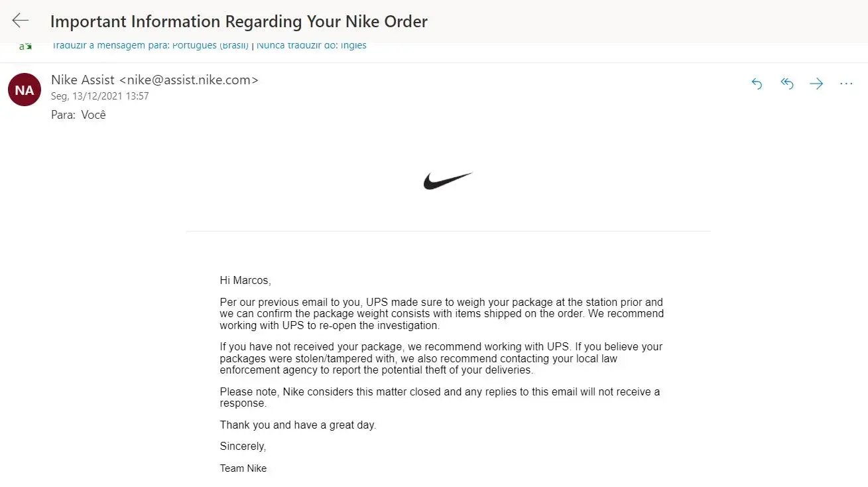Click the recipient Você

click(x=93, y=115)
